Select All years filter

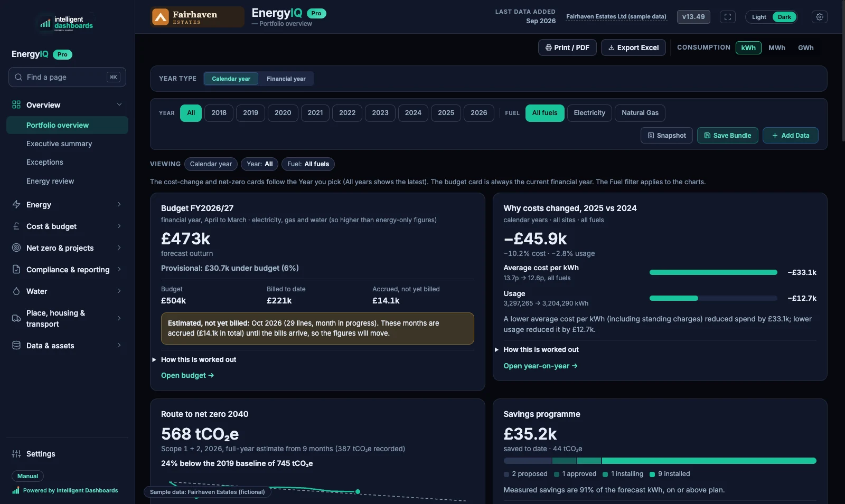pyautogui.click(x=191, y=113)
